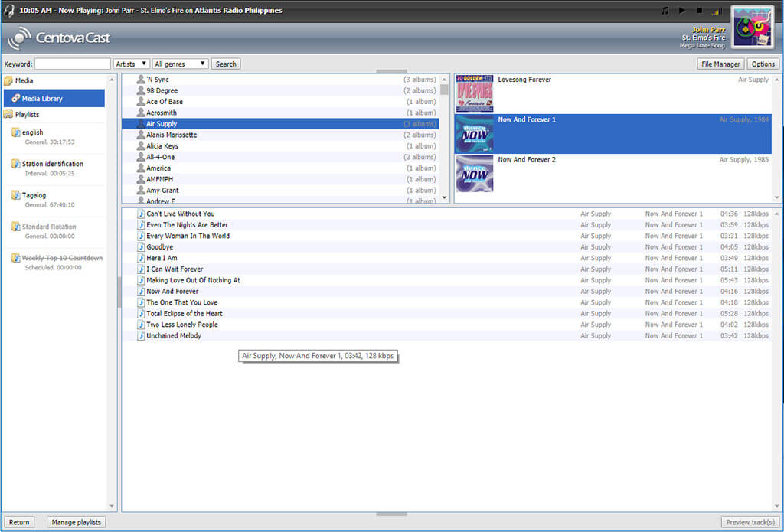Select the Now And Forever 2 album
Viewport: 784px width, 532px height.
(x=613, y=174)
